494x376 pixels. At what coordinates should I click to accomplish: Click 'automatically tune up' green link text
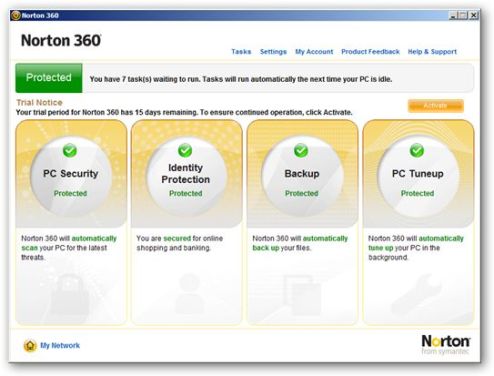pos(416,243)
